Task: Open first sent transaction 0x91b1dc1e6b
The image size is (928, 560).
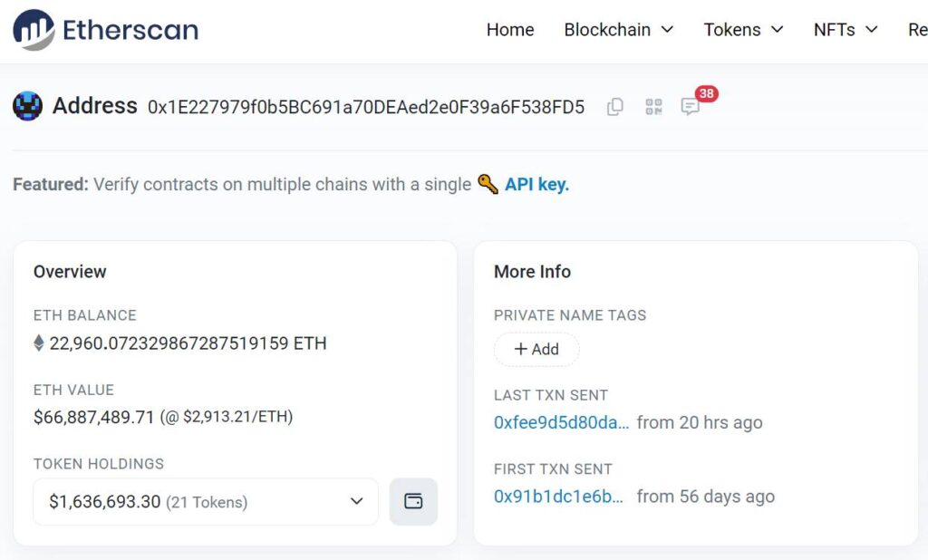Action: (x=558, y=496)
